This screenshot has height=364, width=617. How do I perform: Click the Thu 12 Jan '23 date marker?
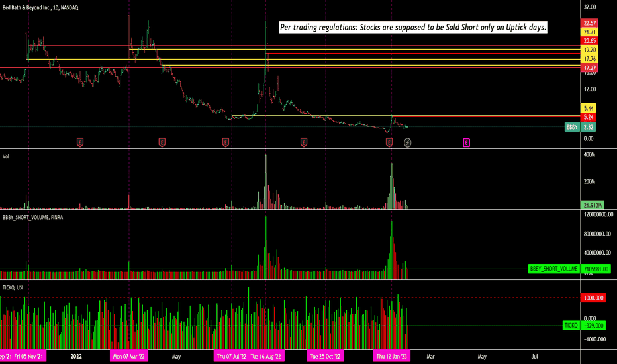(391, 357)
